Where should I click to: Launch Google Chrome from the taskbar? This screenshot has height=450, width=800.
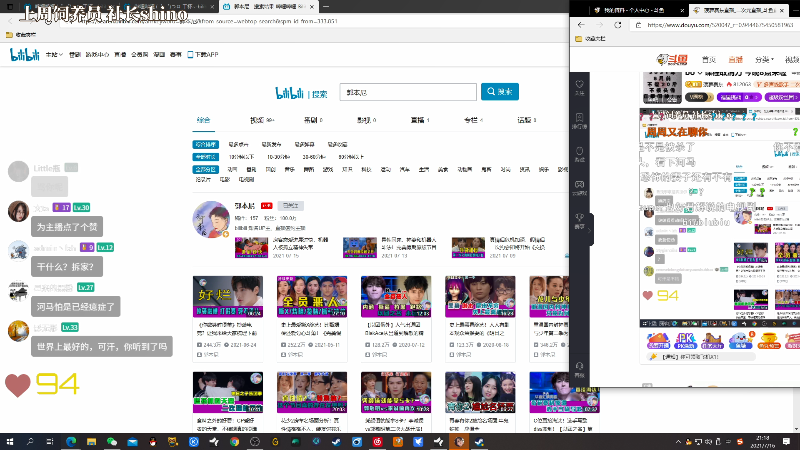pos(234,442)
